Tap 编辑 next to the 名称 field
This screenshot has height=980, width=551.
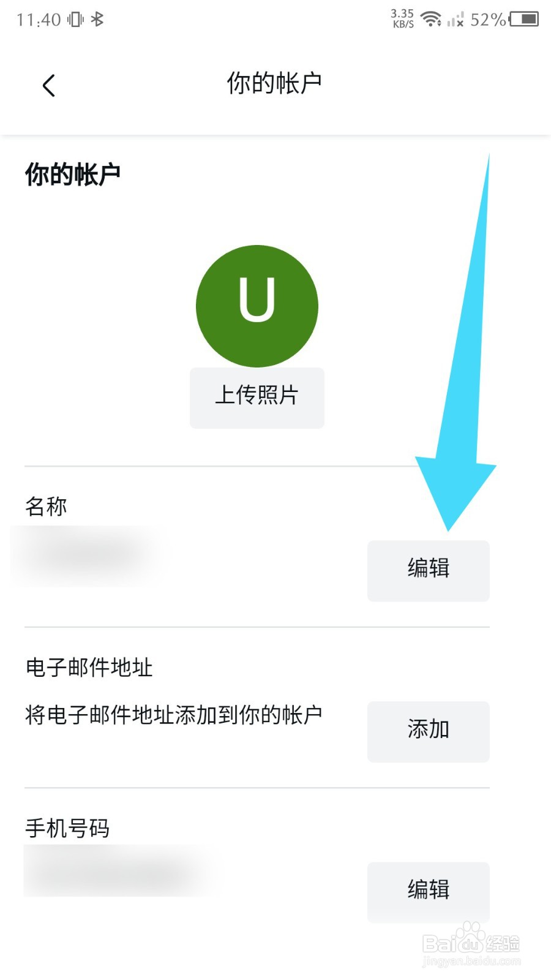click(x=429, y=571)
